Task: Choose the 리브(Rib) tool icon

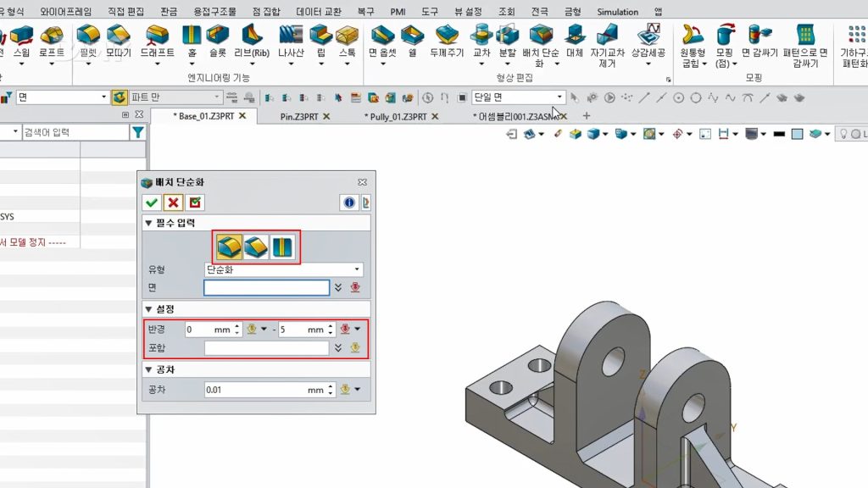Action: [251, 42]
